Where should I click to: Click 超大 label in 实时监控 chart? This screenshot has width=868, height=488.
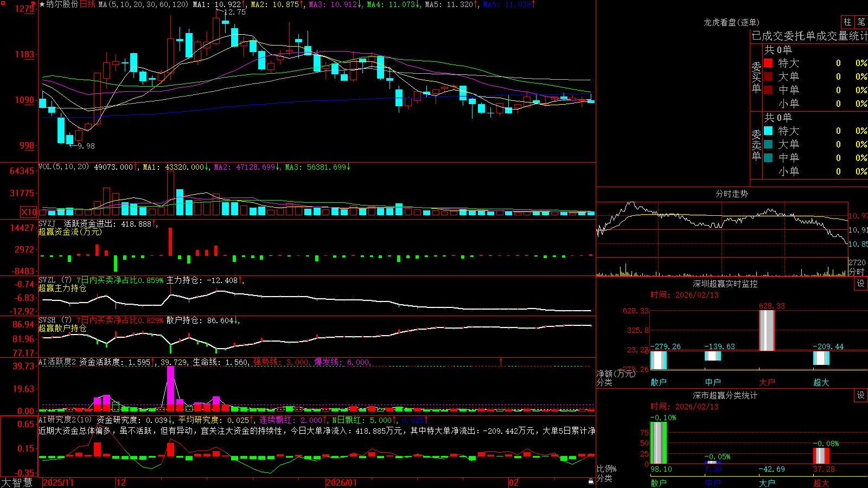tap(821, 382)
